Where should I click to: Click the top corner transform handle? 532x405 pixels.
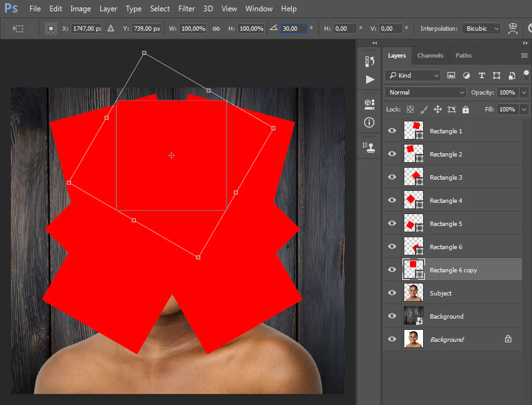coord(144,53)
